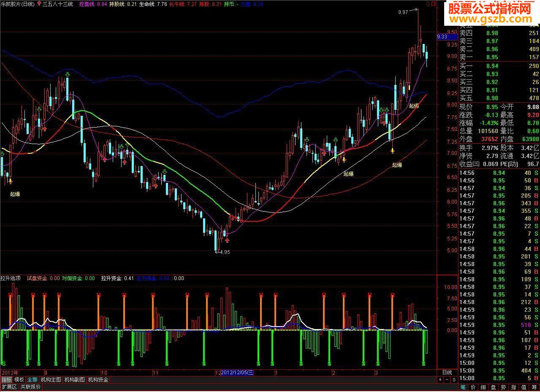Click the tick row with volume 510
Viewport: 540px width, 392px height.
click(x=499, y=325)
